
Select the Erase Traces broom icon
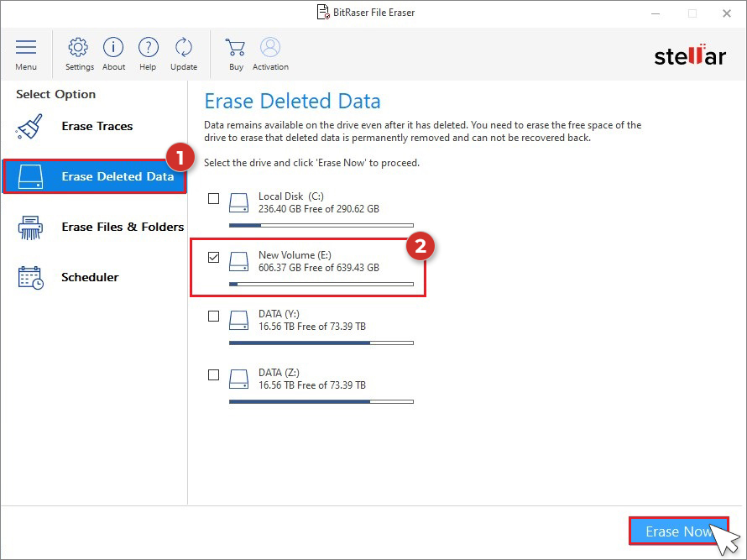coord(29,126)
